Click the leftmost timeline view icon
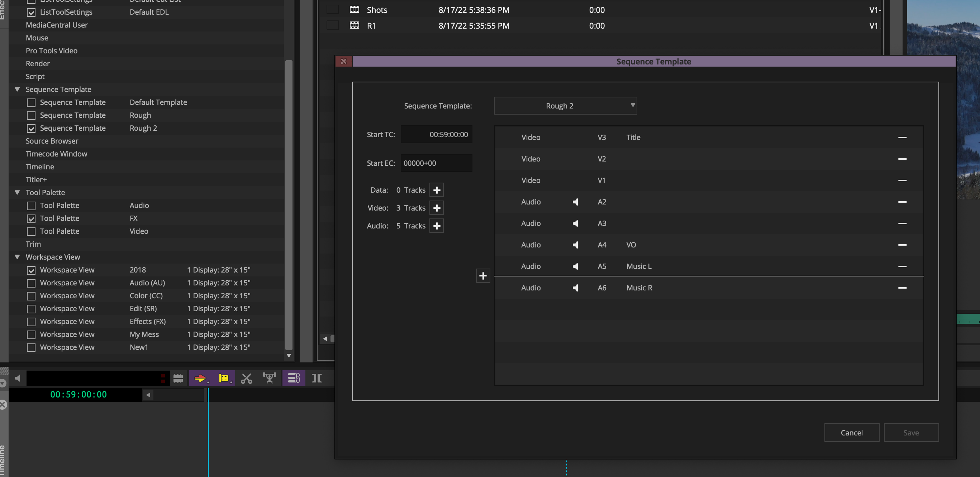The height and width of the screenshot is (477, 980). click(x=178, y=378)
